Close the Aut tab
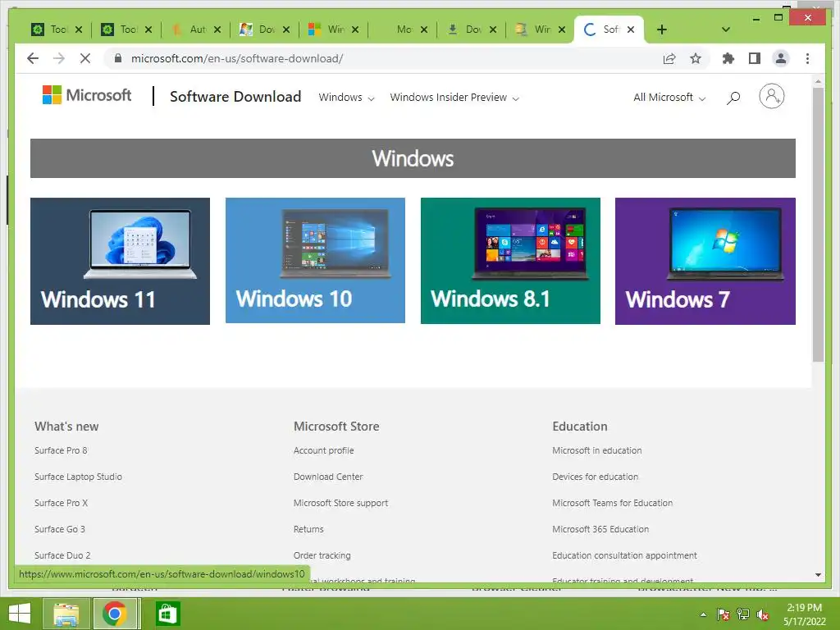This screenshot has width=840, height=630. [217, 30]
